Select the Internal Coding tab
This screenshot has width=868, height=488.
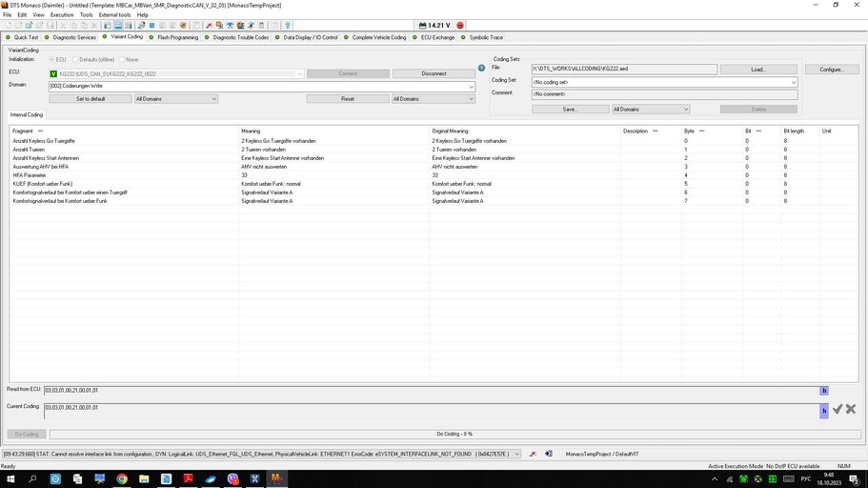[x=27, y=114]
